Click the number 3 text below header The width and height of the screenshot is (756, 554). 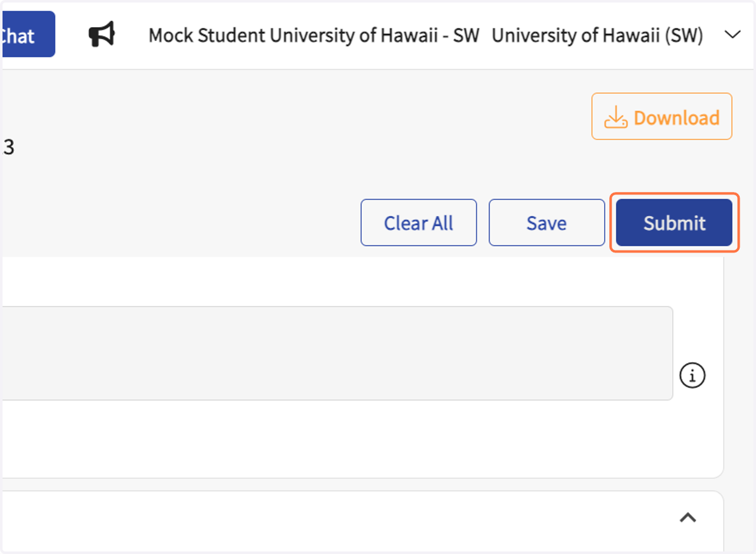9,147
